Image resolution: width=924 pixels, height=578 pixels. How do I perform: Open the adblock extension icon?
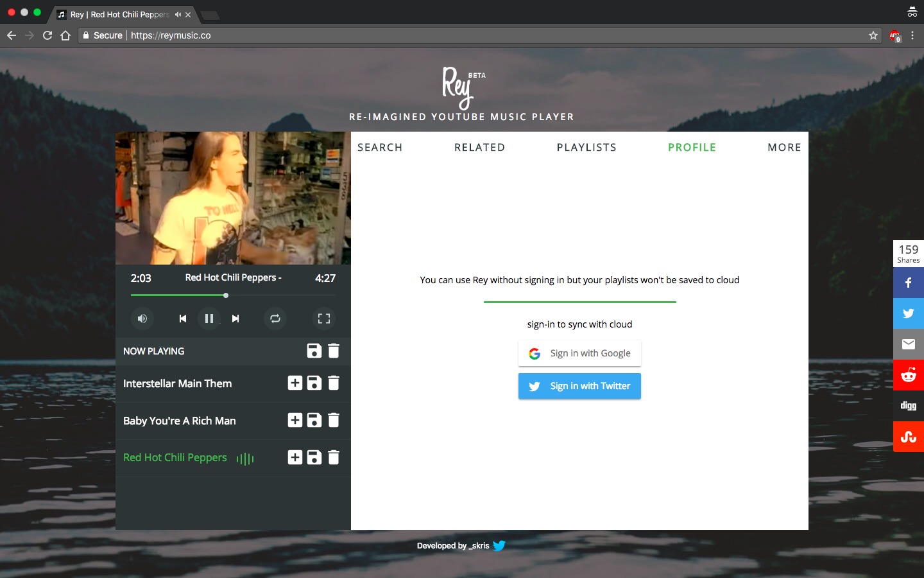click(895, 36)
